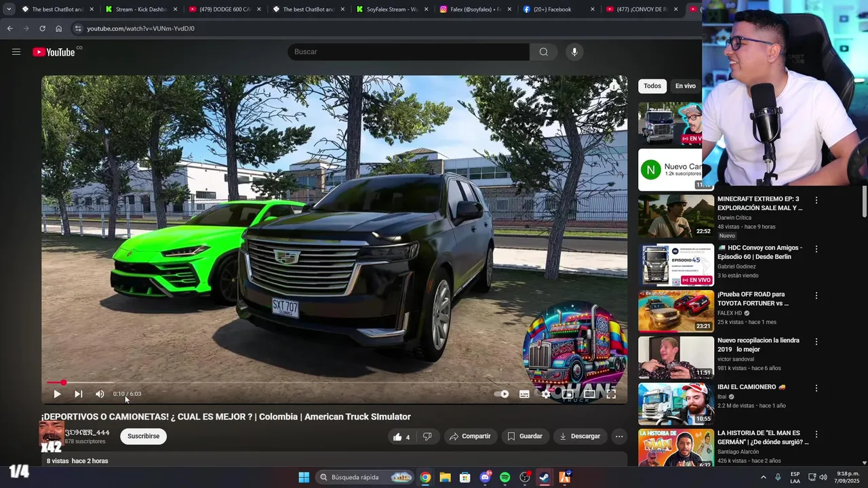Click info icon at video top-right
Viewport: 868px width, 488px height.
click(613, 87)
